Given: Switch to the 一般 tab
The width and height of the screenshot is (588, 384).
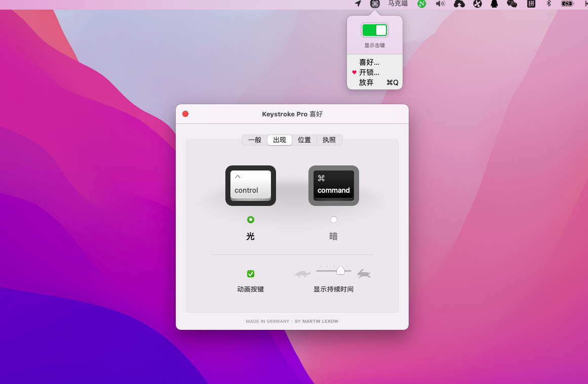Looking at the screenshot, I should [255, 140].
